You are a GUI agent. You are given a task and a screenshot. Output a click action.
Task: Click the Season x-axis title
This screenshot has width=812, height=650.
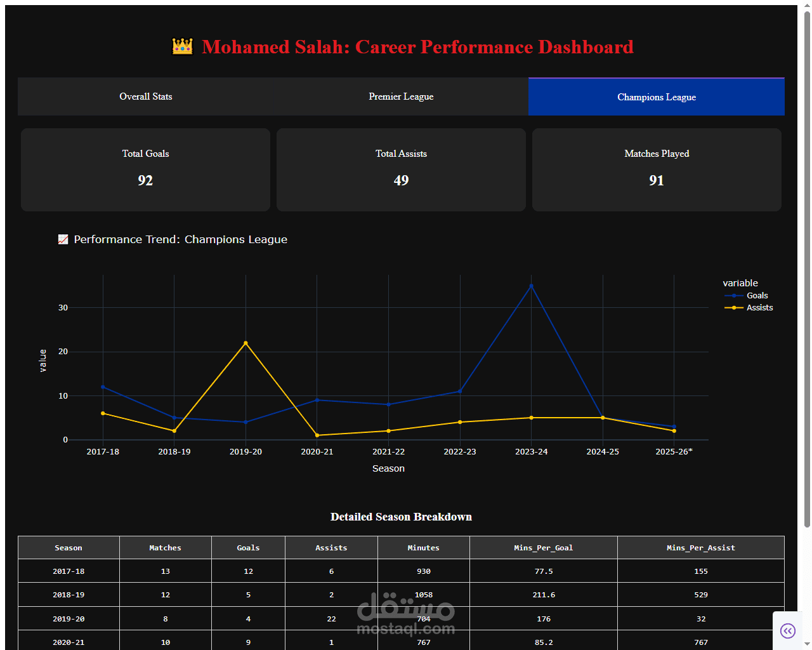coord(388,468)
